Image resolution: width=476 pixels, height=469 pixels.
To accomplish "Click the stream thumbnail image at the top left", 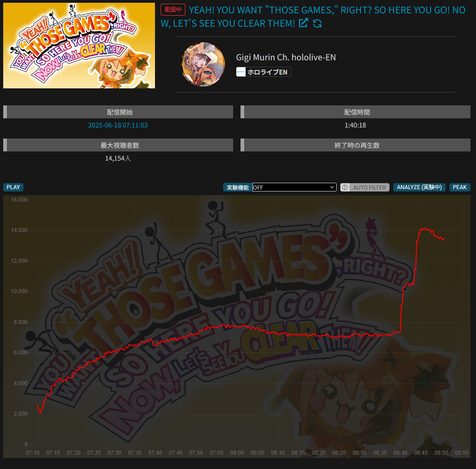I will [x=79, y=46].
